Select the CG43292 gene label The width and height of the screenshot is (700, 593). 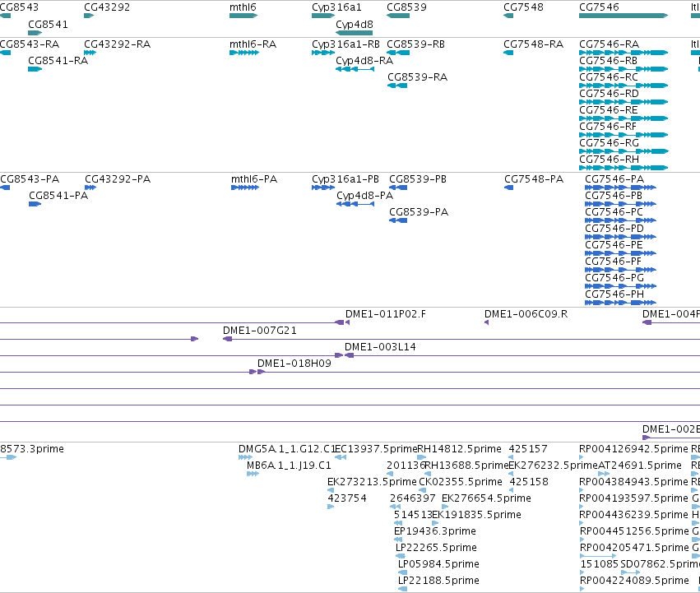(x=107, y=7)
